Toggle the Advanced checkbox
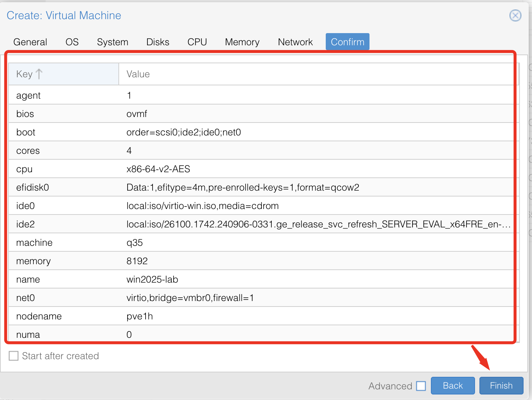 (421, 386)
